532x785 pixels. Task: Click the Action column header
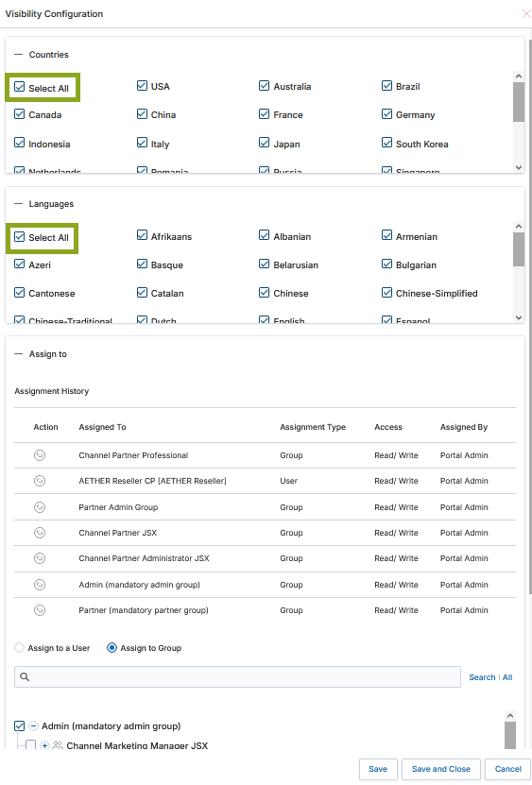coord(45,427)
